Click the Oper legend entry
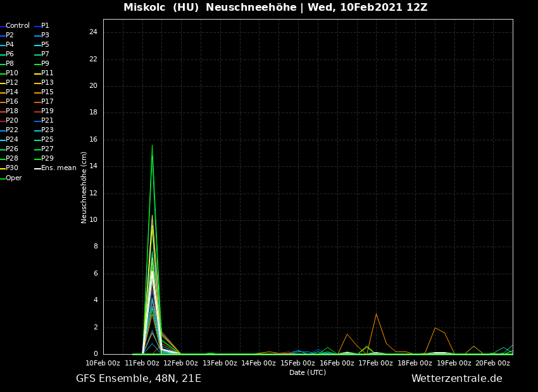The height and width of the screenshot is (392, 538). point(13,178)
